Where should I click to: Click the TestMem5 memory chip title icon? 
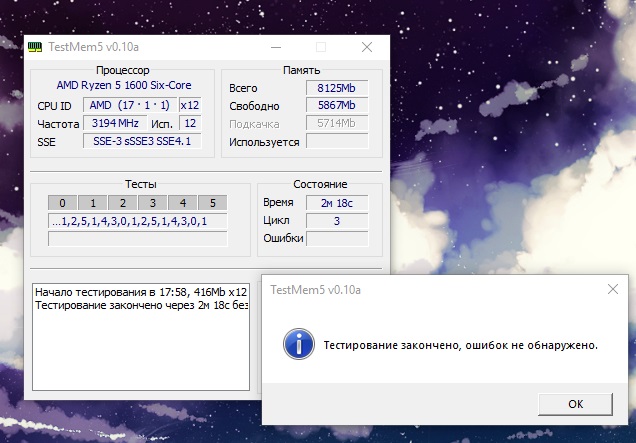[35, 47]
